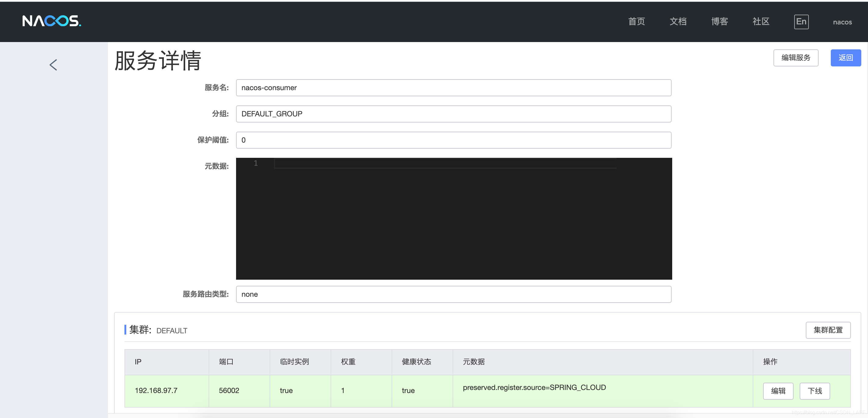Open 博客 in top navigation

coord(719,22)
